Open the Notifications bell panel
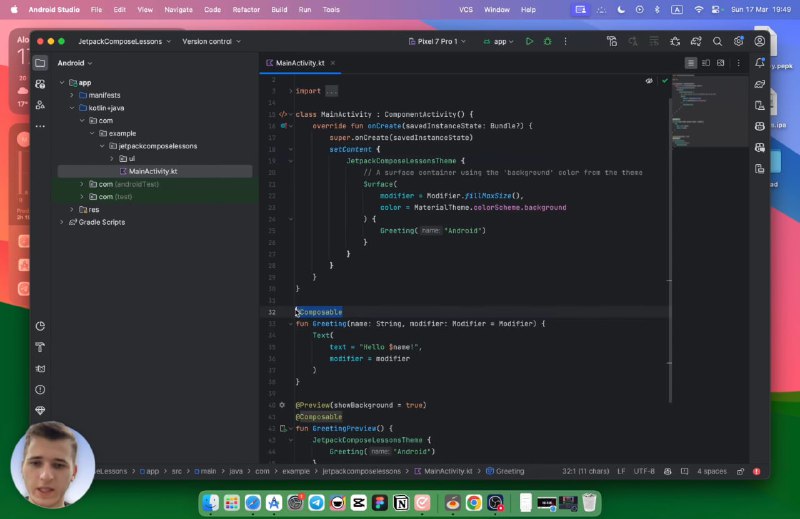 coord(760,63)
